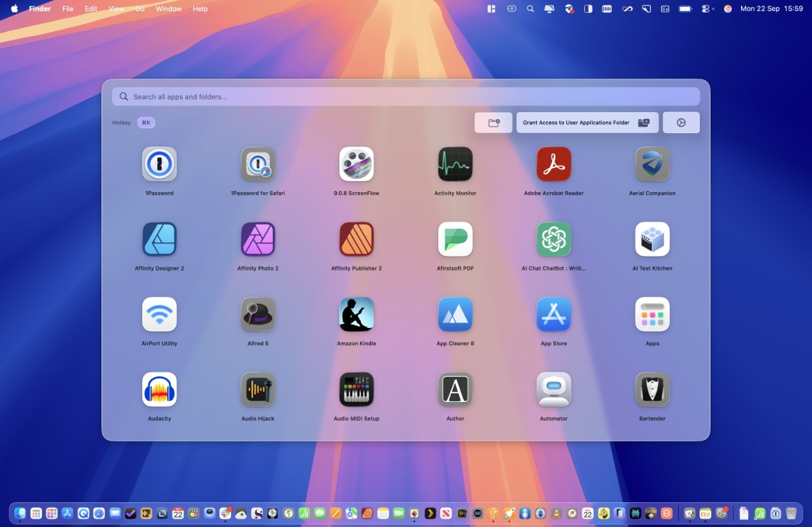Launch Alfred 5 app
The height and width of the screenshot is (527, 812).
click(x=258, y=315)
